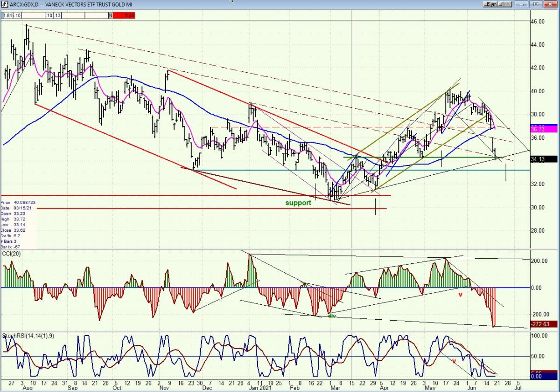Click the red net change field
The height and width of the screenshot is (392, 560).
tap(121, 15)
